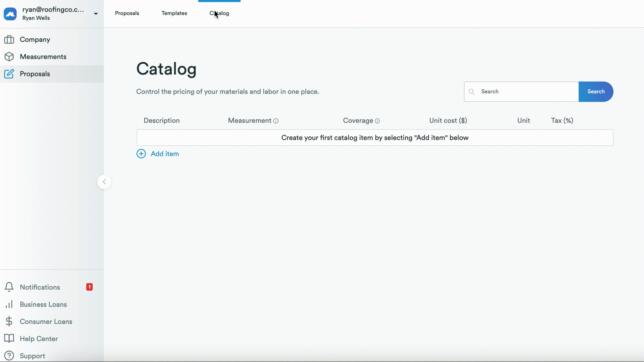Select the Catalog tab

pyautogui.click(x=219, y=13)
